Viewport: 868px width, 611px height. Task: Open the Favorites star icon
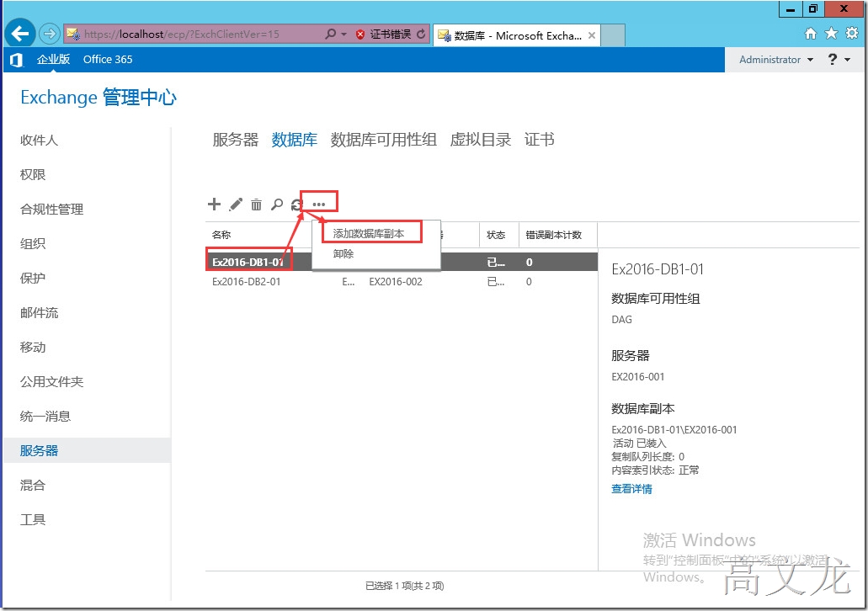point(832,33)
